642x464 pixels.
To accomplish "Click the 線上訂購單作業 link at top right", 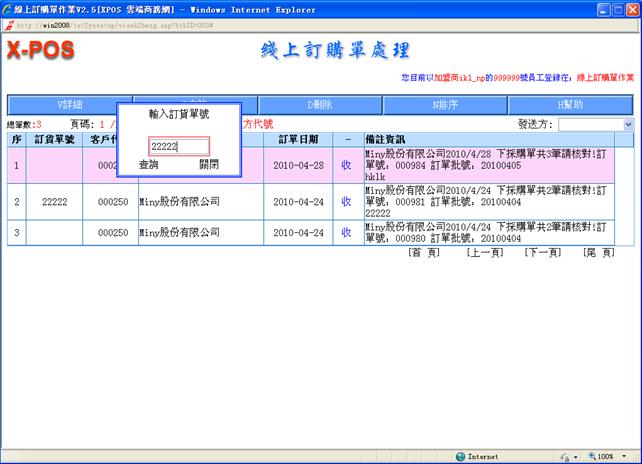I will (598, 77).
